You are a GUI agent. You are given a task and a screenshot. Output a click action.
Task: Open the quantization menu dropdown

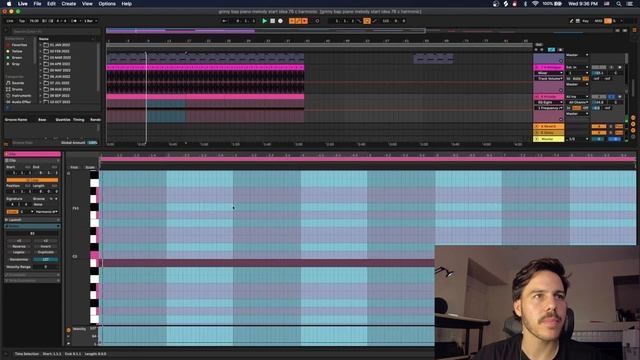point(91,21)
